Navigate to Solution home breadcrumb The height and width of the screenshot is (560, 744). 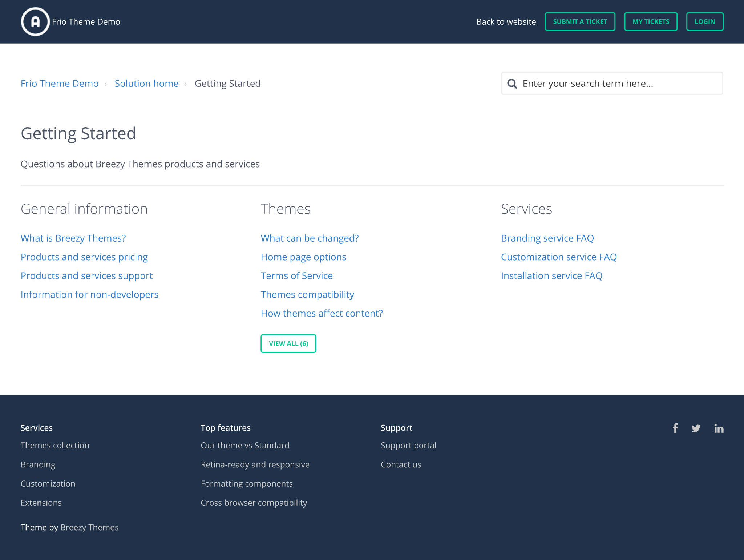pyautogui.click(x=146, y=84)
